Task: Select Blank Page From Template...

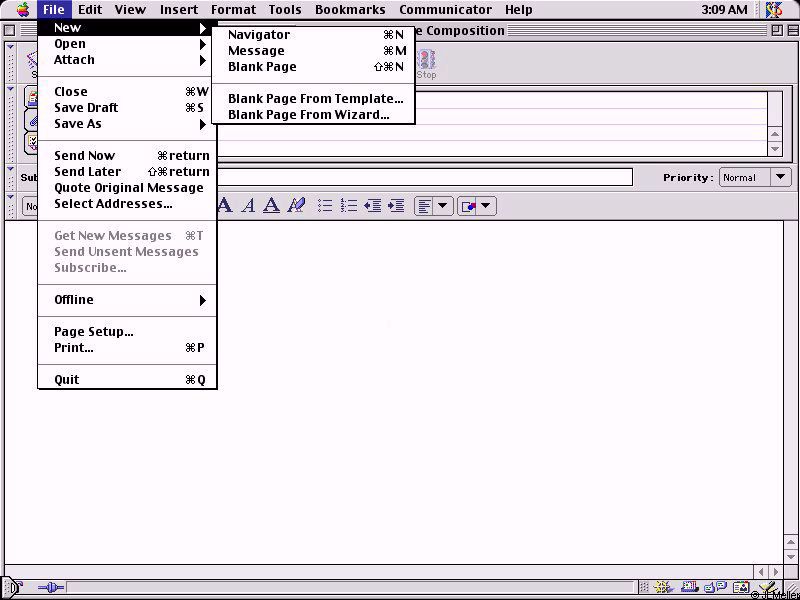Action: click(313, 98)
